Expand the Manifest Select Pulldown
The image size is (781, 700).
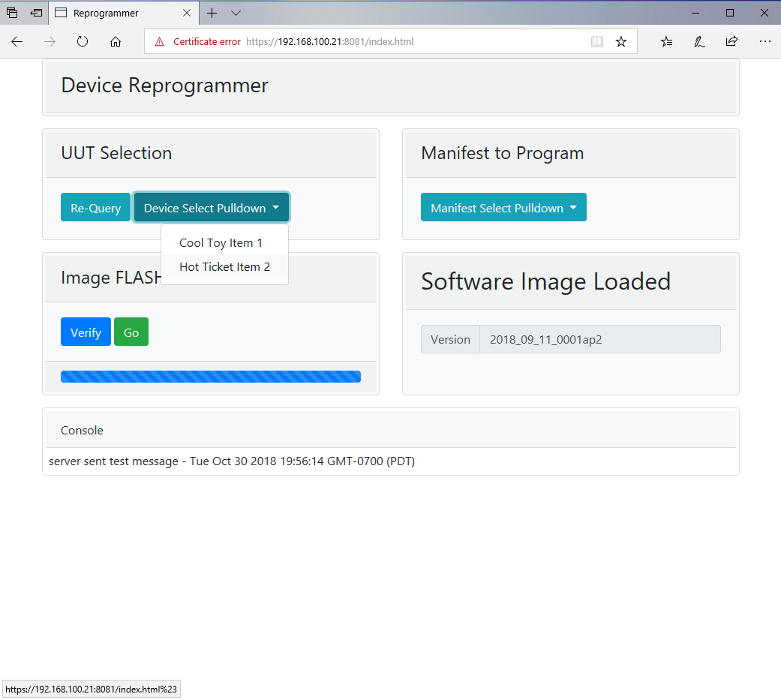pos(503,207)
